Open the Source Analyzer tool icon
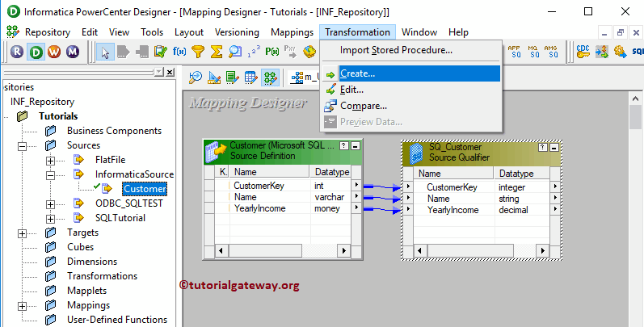 196,78
